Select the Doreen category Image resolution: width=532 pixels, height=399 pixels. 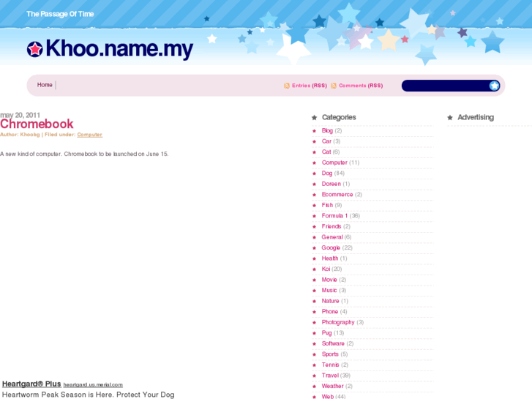click(x=331, y=184)
